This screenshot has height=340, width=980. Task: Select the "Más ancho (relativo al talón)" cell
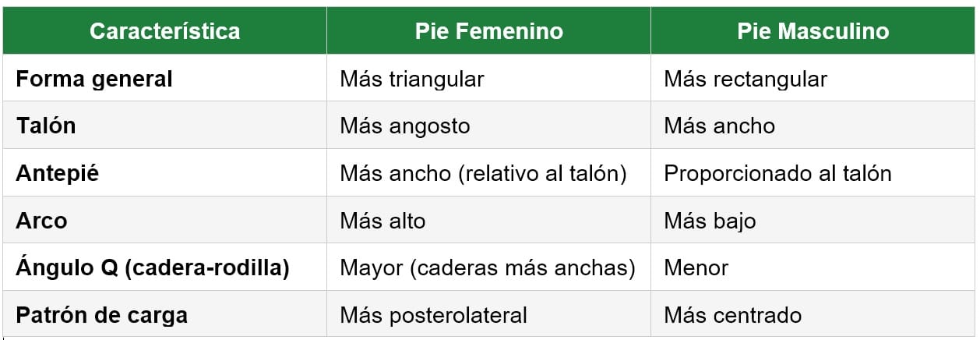483,173
